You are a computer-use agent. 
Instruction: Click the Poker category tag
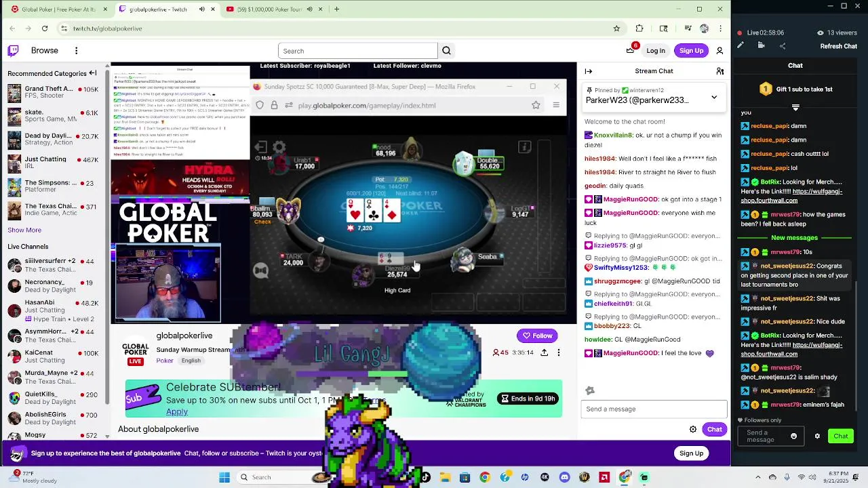click(165, 361)
